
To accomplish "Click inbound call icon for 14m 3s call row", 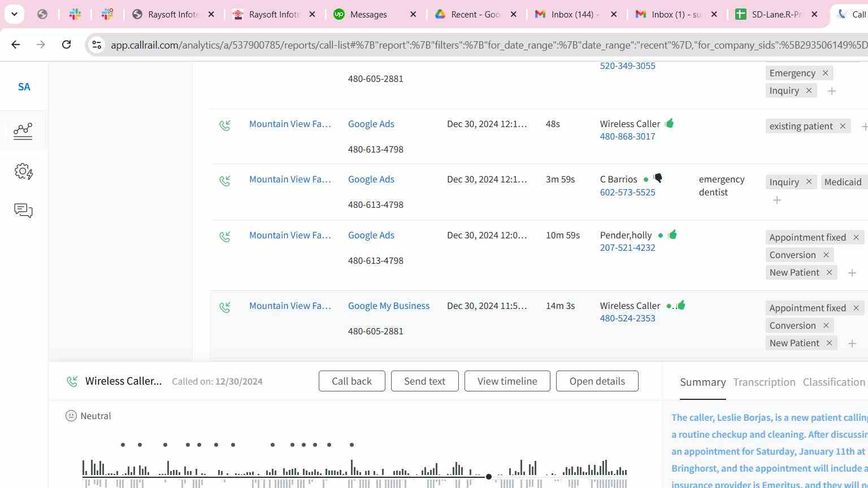I will pos(225,307).
